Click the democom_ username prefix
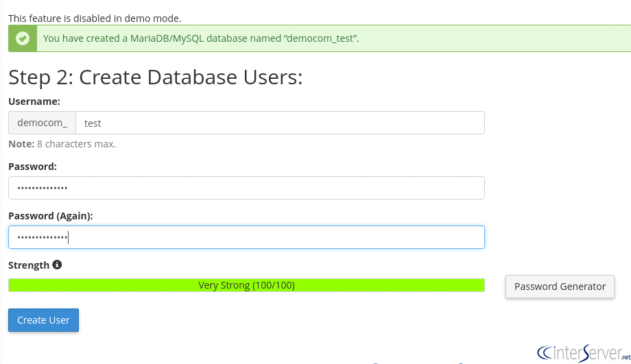This screenshot has height=364, width=631. coord(43,123)
